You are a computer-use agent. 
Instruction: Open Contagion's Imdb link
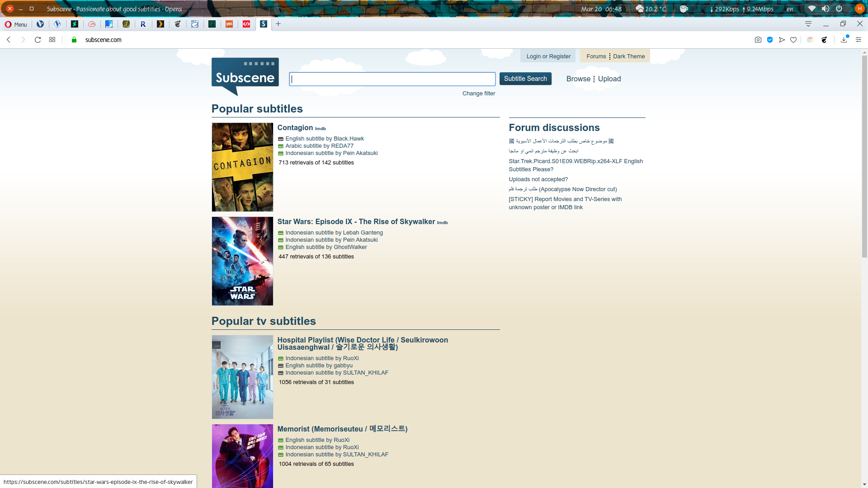pos(321,129)
